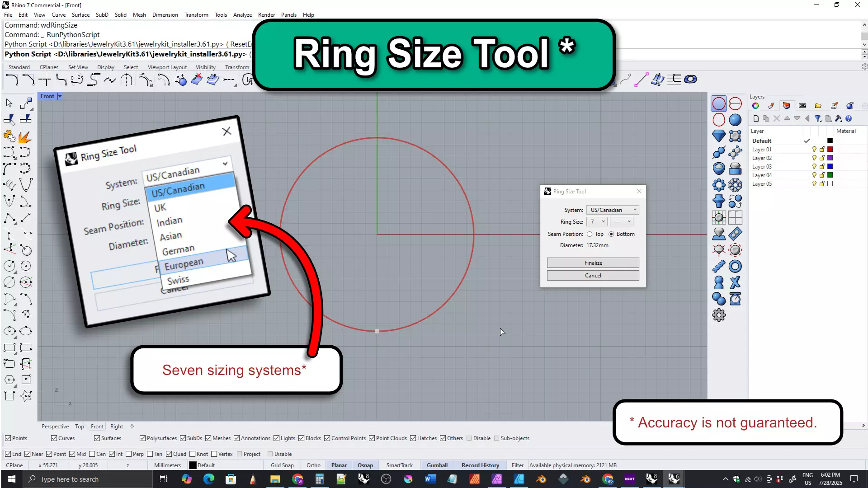Viewport: 868px width, 488px height.
Task: Click the gear settings icon in the jewelry toolbar
Action: tap(718, 315)
